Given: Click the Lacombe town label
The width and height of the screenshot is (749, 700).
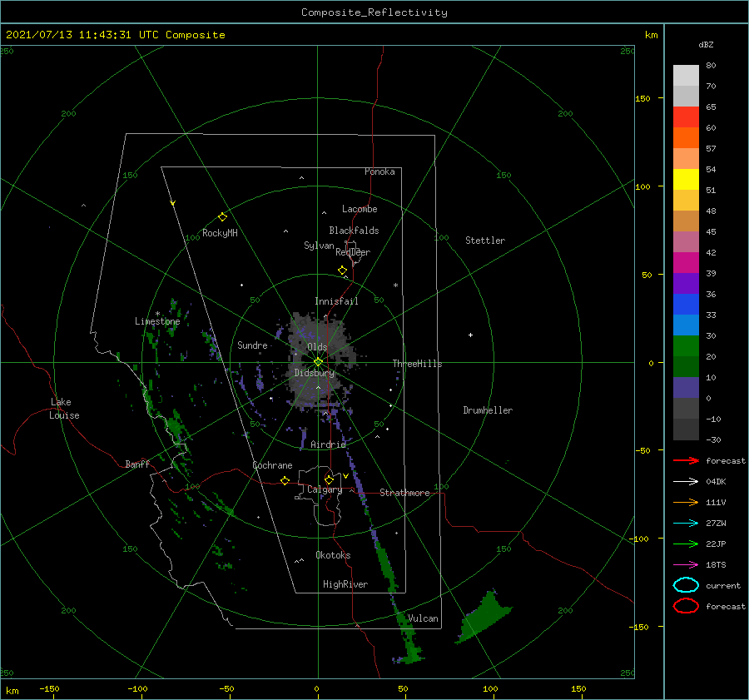Looking at the screenshot, I should [x=360, y=209].
